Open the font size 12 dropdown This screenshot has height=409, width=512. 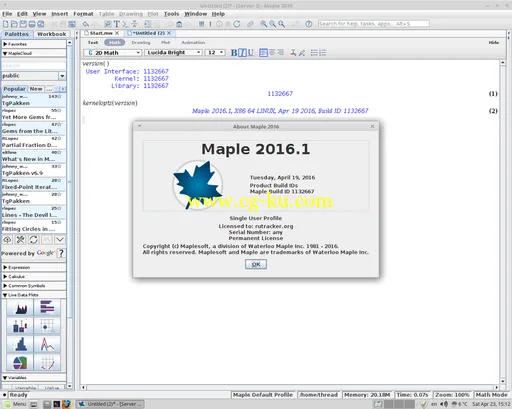click(x=215, y=53)
